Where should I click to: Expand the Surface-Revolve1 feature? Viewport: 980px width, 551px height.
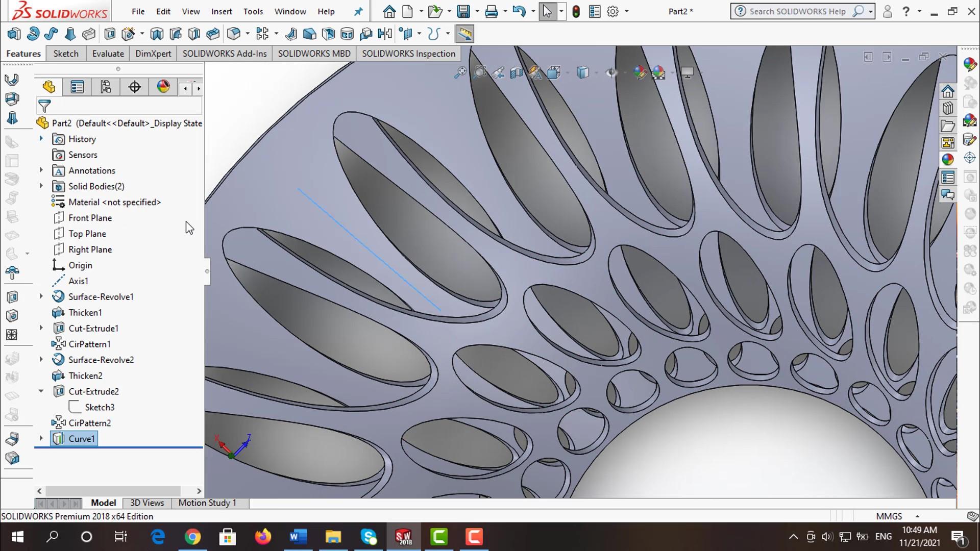click(x=41, y=296)
